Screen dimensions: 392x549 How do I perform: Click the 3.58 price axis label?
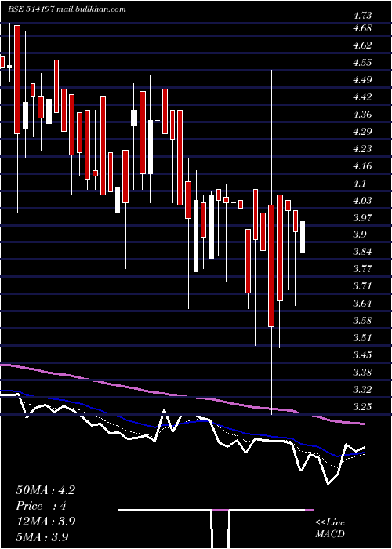362,321
